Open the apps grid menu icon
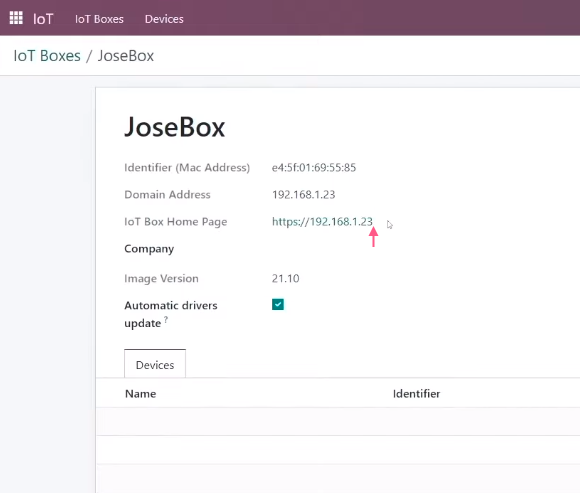The width and height of the screenshot is (580, 493). [16, 18]
